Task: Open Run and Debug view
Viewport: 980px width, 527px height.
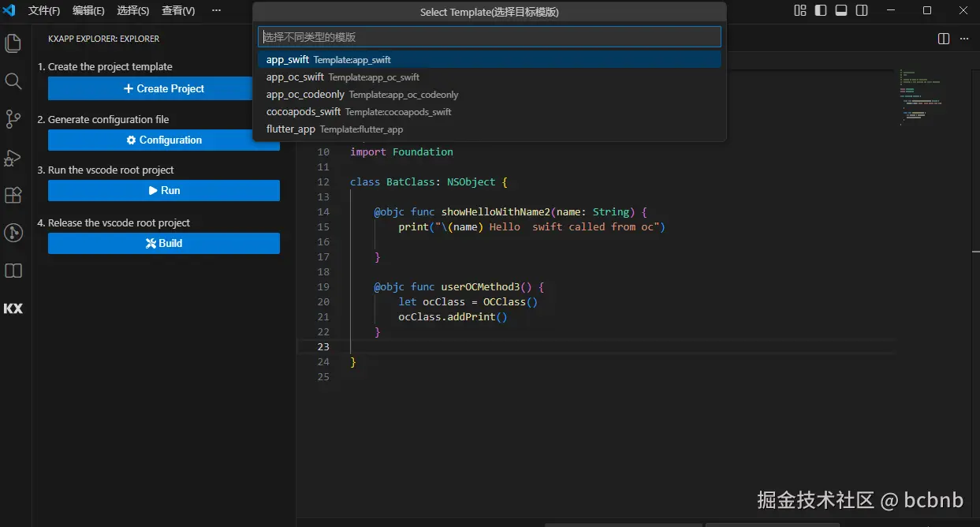Action: (x=13, y=157)
